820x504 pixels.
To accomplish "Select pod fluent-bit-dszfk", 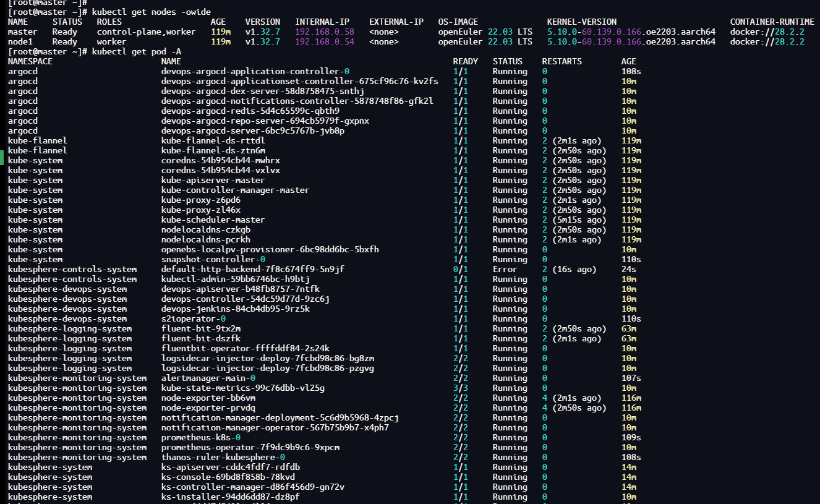I will 201,339.
